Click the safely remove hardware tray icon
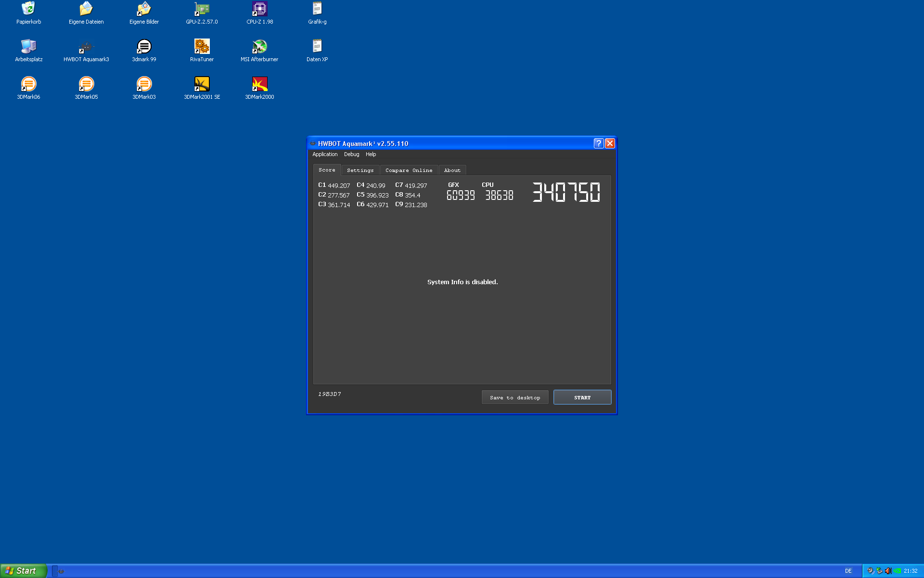Viewport: 924px width, 578px height. [879, 571]
